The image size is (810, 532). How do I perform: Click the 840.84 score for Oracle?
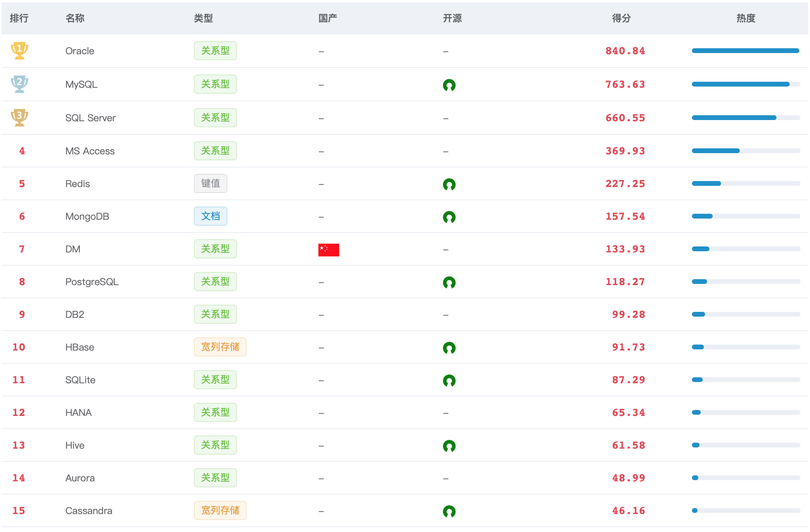click(x=625, y=51)
